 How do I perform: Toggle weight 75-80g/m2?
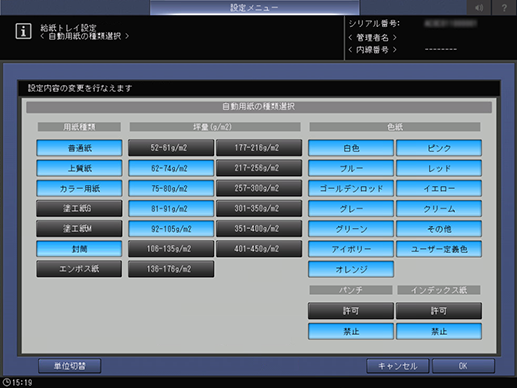point(171,188)
